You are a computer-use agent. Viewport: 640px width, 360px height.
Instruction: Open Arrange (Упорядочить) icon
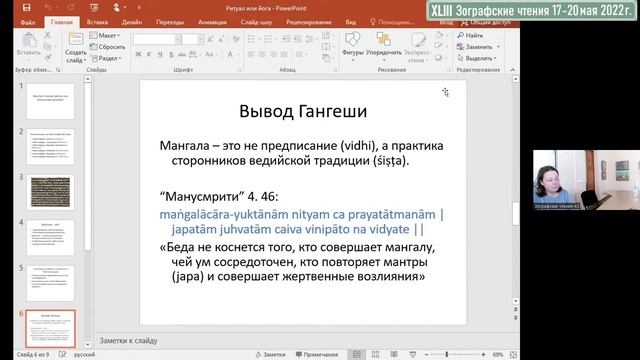tap(383, 40)
